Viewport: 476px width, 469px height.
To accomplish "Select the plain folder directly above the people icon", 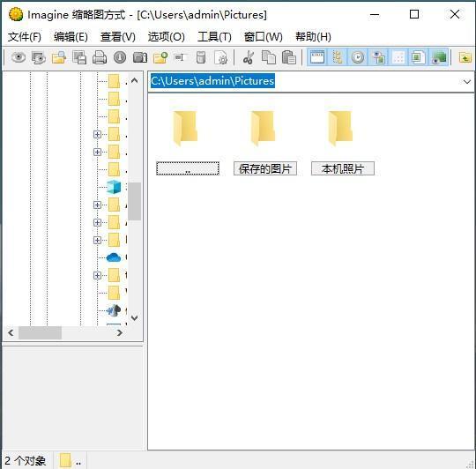I will (x=114, y=293).
